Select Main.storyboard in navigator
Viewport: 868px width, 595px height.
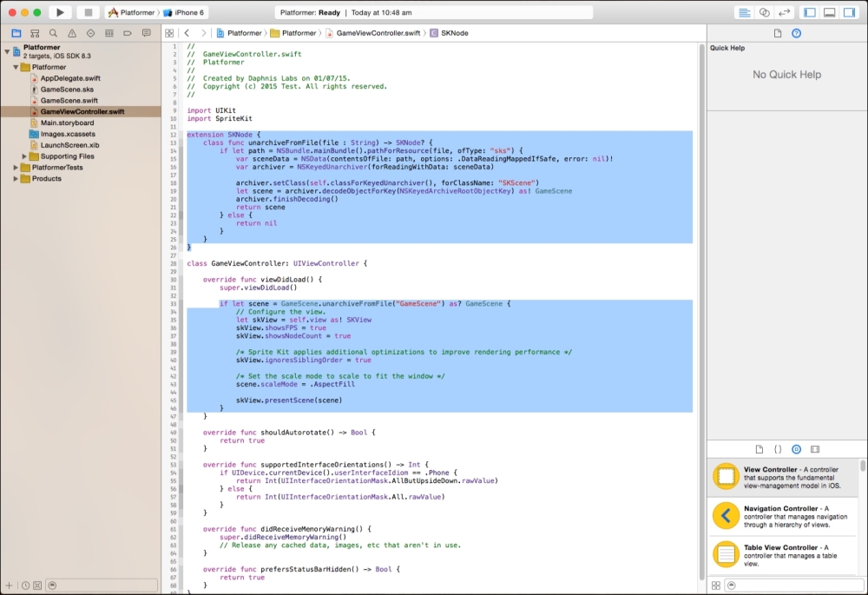tap(67, 122)
